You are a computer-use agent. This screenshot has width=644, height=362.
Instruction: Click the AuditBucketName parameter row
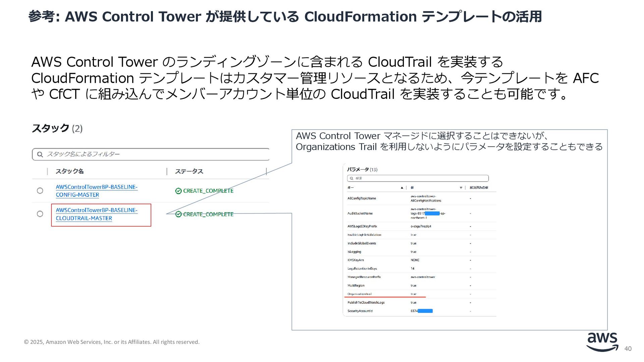[360, 214]
